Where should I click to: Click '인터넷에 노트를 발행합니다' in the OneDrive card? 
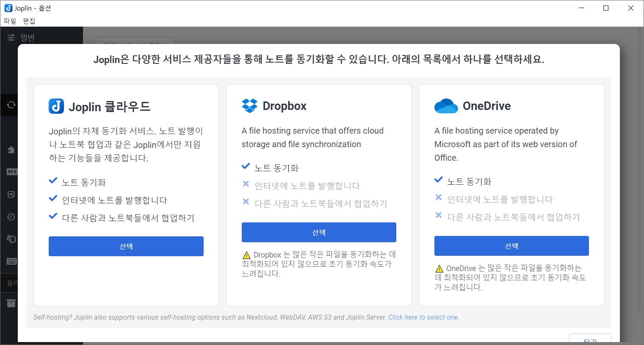click(500, 199)
